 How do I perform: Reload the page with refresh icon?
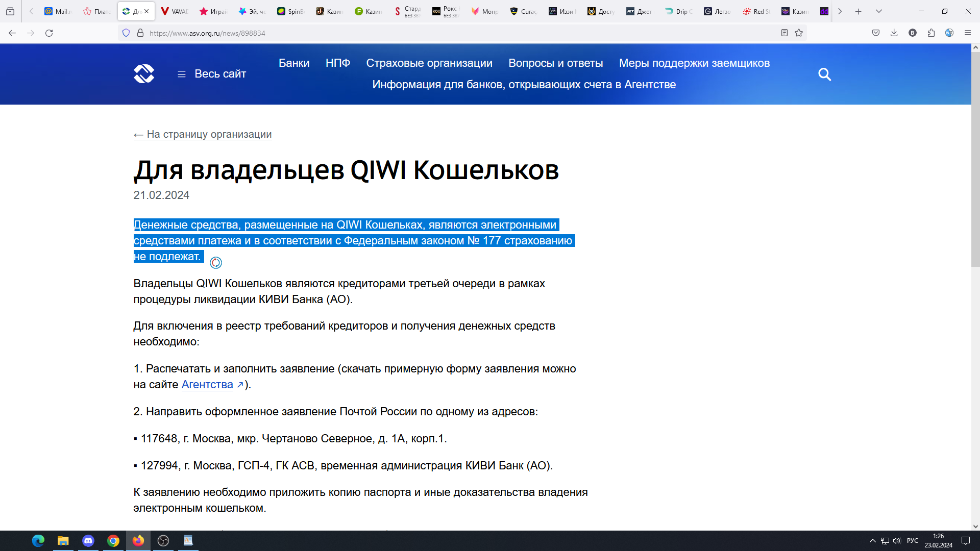pos(49,33)
